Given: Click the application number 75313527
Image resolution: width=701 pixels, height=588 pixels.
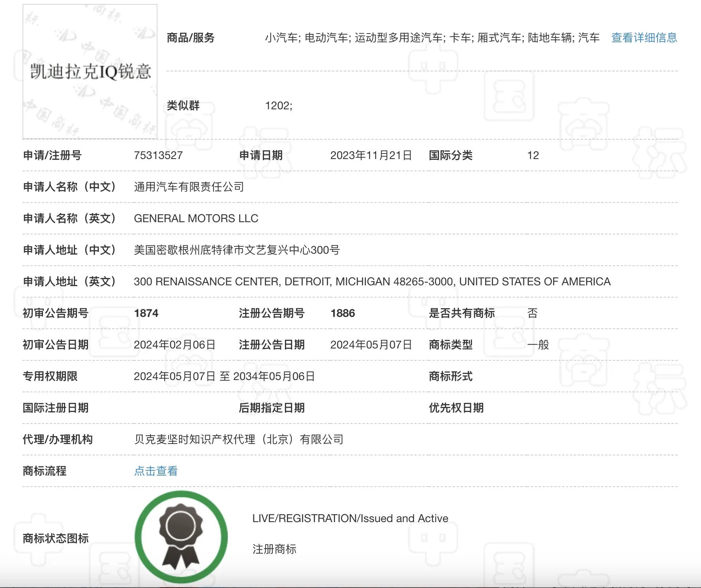Looking at the screenshot, I should pos(158,155).
